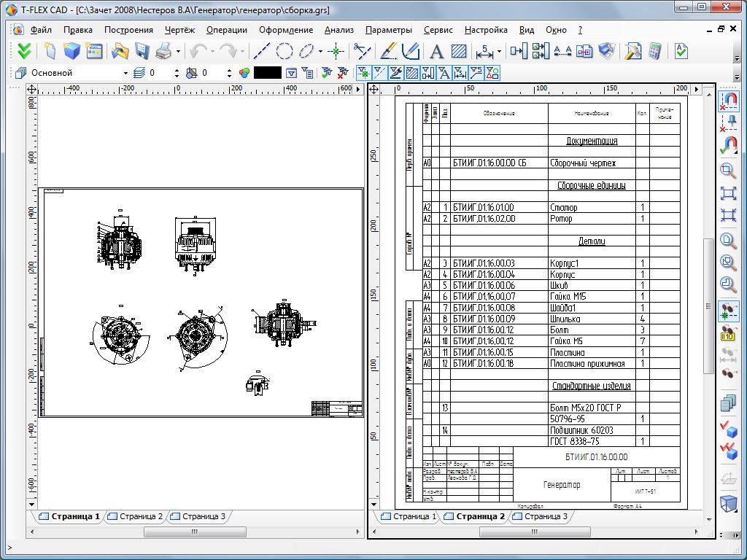Toggle the graphic lines selector filter

pyautogui.click(x=395, y=73)
